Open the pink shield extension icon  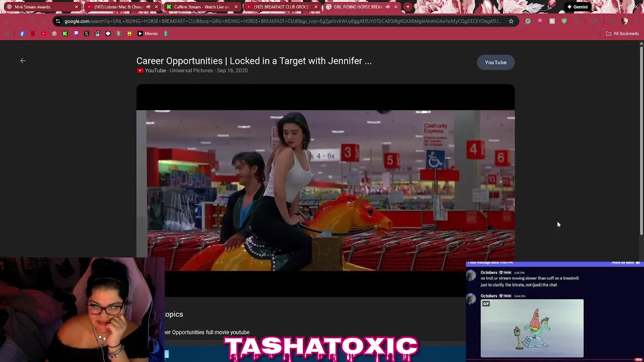540,21
